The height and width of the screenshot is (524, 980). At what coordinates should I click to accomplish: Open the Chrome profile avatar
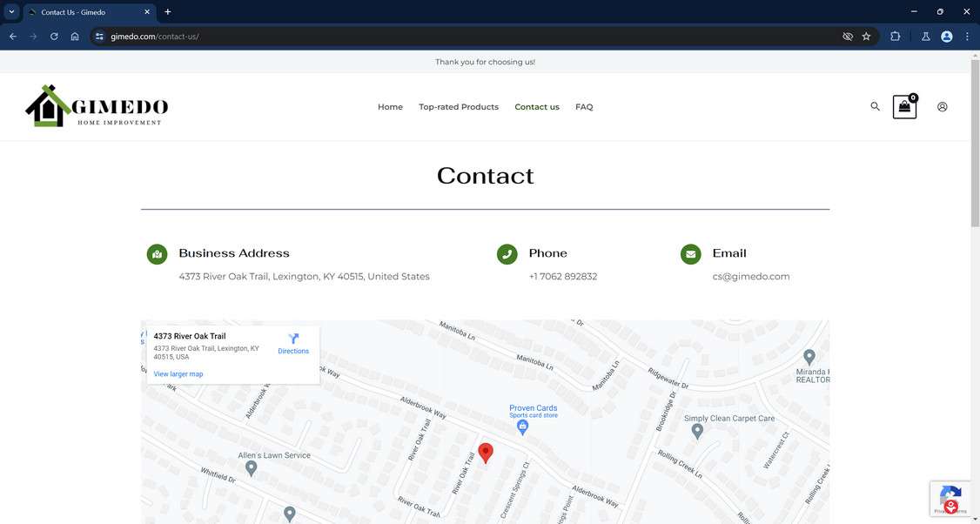[x=947, y=37]
